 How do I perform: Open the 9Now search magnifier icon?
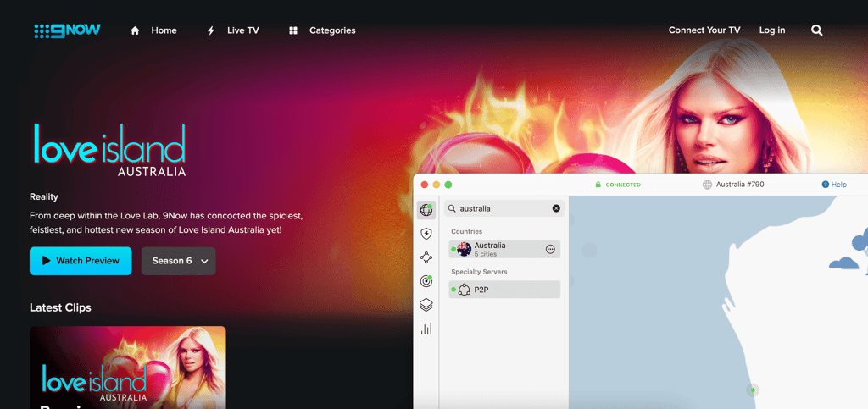(x=817, y=30)
